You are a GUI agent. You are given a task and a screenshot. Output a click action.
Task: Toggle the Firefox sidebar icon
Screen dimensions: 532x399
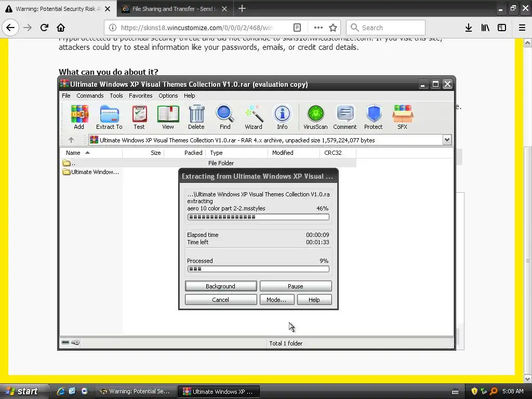tap(502, 28)
